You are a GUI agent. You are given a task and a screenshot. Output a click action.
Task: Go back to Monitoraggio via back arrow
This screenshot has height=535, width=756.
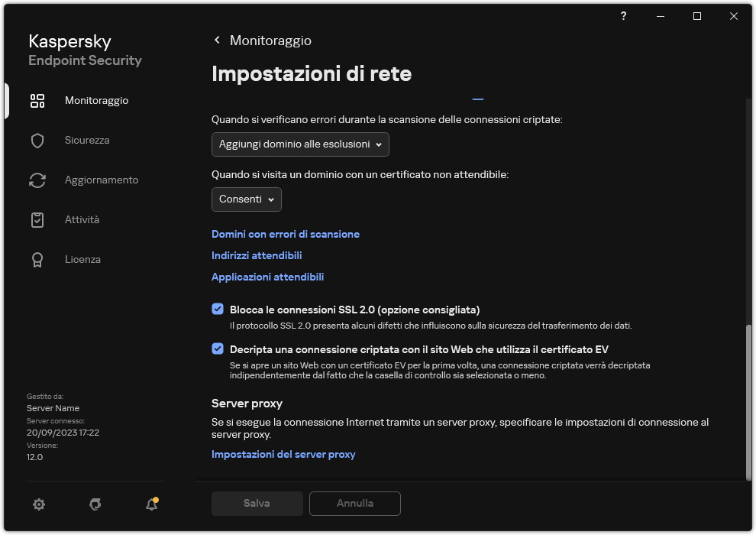pyautogui.click(x=216, y=40)
